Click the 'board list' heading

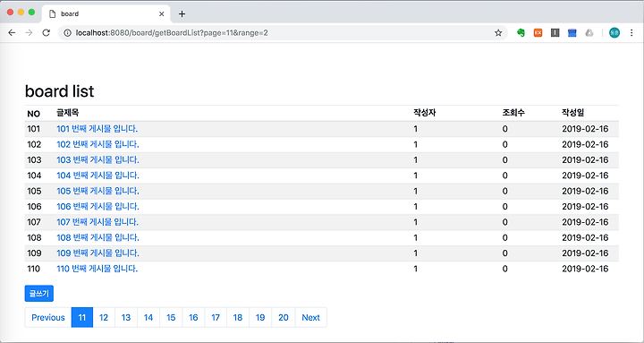point(60,90)
